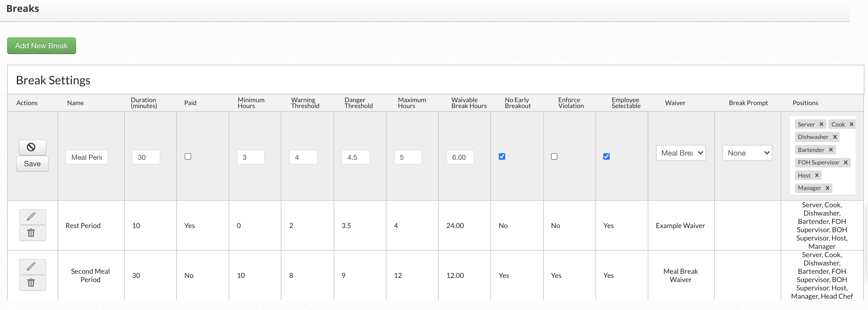Uncheck the Employee Selectable checkbox
The image size is (868, 310).
(606, 156)
